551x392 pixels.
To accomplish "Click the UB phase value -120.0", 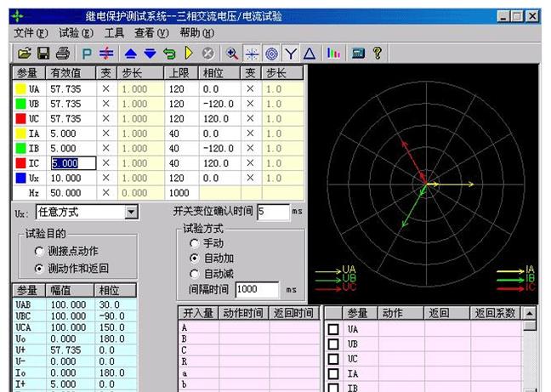I will [x=220, y=104].
